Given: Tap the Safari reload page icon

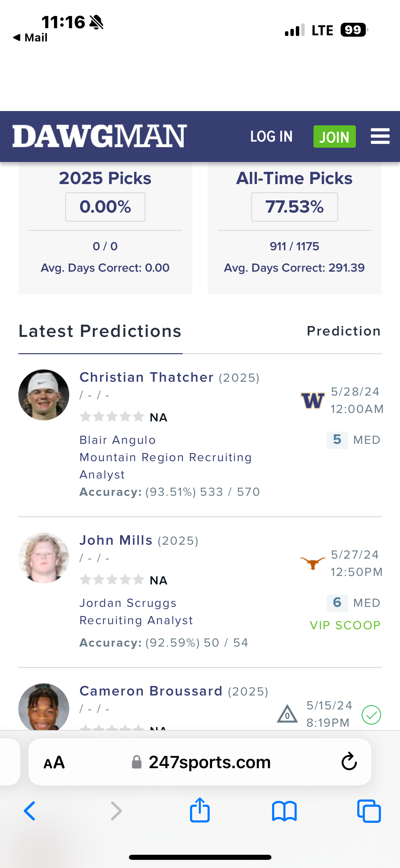Looking at the screenshot, I should 349,762.
